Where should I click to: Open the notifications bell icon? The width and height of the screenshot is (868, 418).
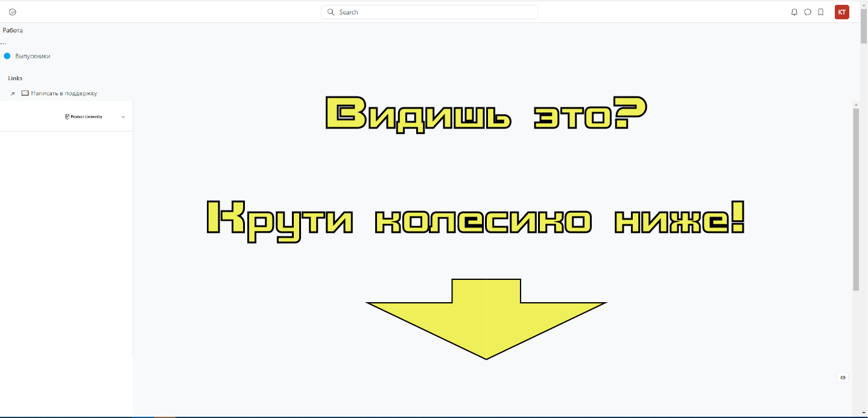[x=794, y=11]
